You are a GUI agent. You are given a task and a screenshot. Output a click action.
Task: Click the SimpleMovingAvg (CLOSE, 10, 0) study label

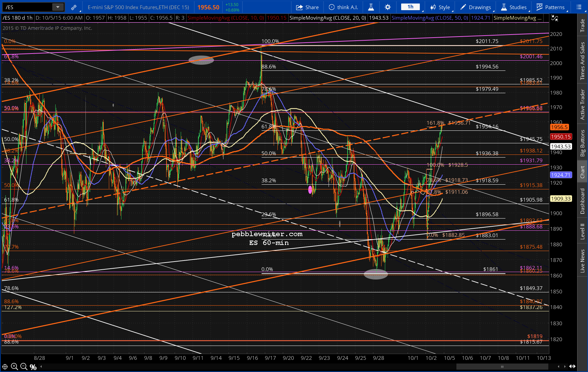[x=226, y=18]
